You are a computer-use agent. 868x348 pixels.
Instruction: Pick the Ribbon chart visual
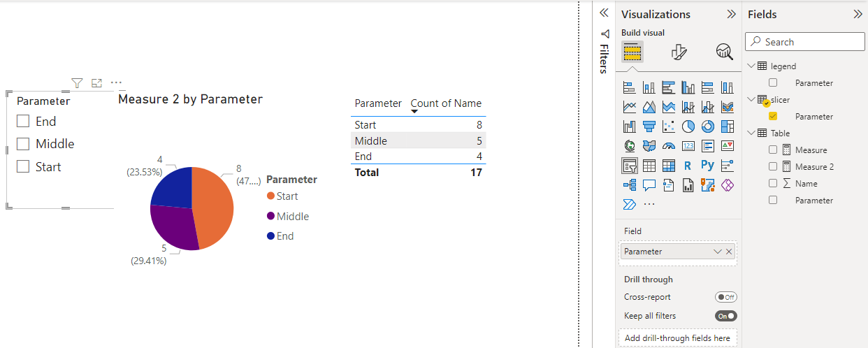727,107
